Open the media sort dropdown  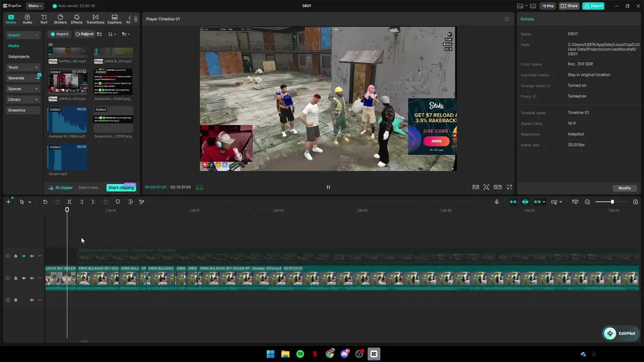112,34
